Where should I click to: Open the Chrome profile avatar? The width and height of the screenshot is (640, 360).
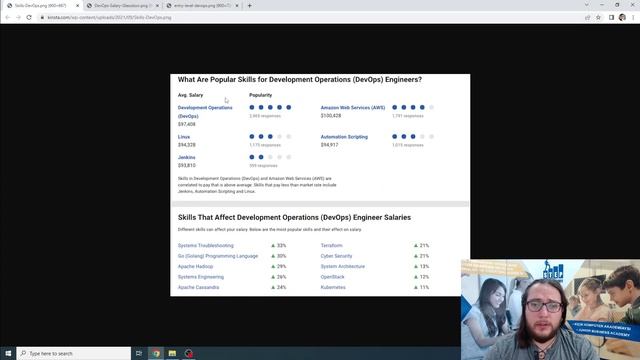pos(622,18)
